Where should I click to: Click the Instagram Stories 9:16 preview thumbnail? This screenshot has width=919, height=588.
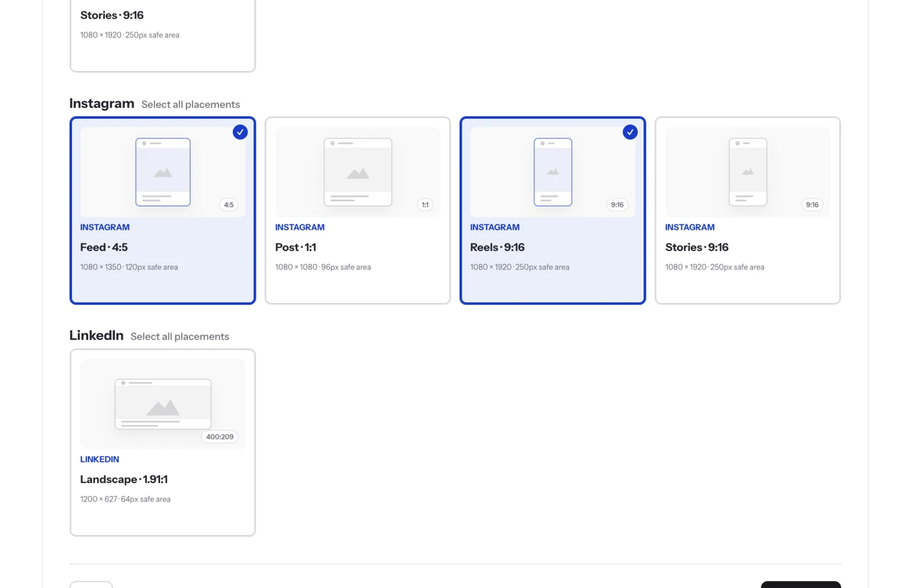point(747,172)
